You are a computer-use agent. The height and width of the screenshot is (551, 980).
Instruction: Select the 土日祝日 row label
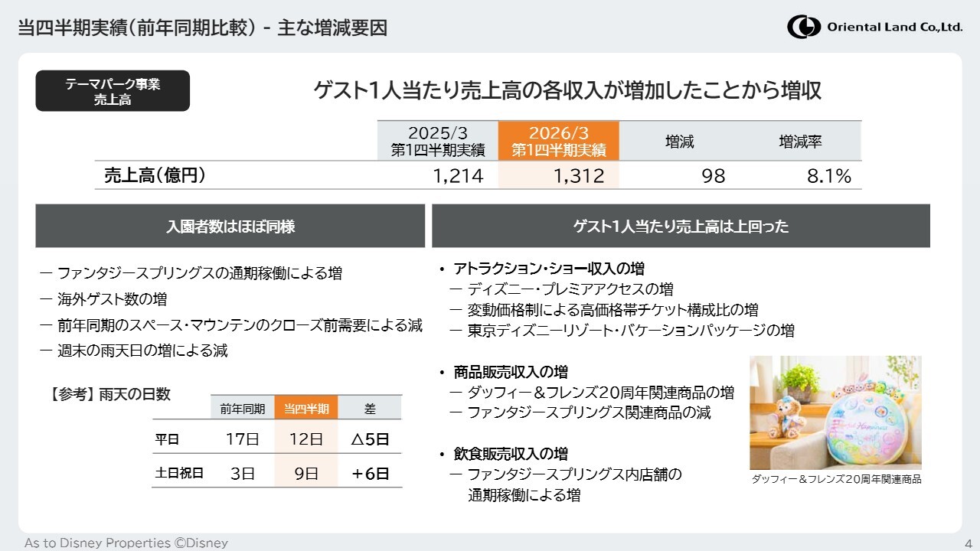pyautogui.click(x=180, y=473)
